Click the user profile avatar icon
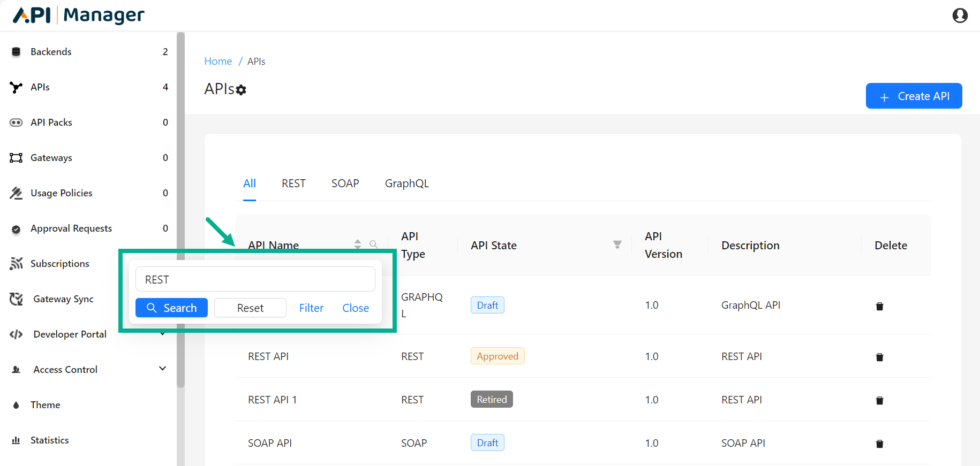The image size is (980, 466). click(960, 16)
